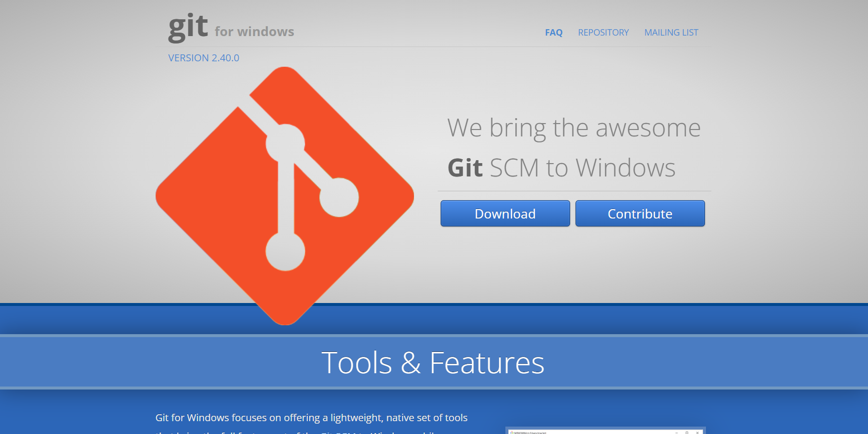Click the blue Download button
The image size is (868, 434).
(x=505, y=214)
